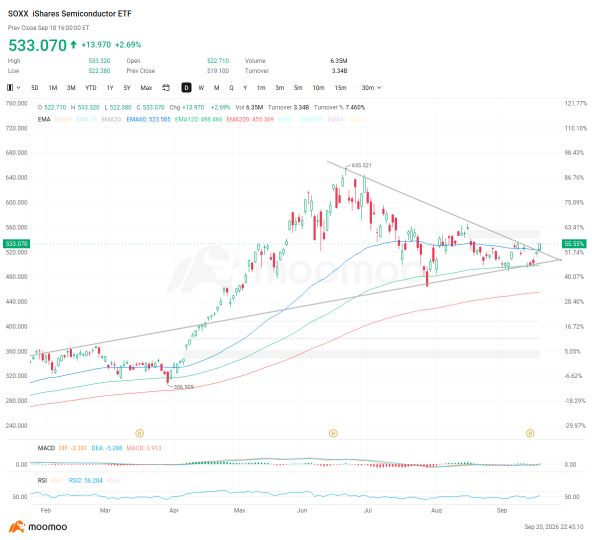The image size is (592, 540).
Task: Click the +2.69% change in header
Action: click(x=128, y=45)
